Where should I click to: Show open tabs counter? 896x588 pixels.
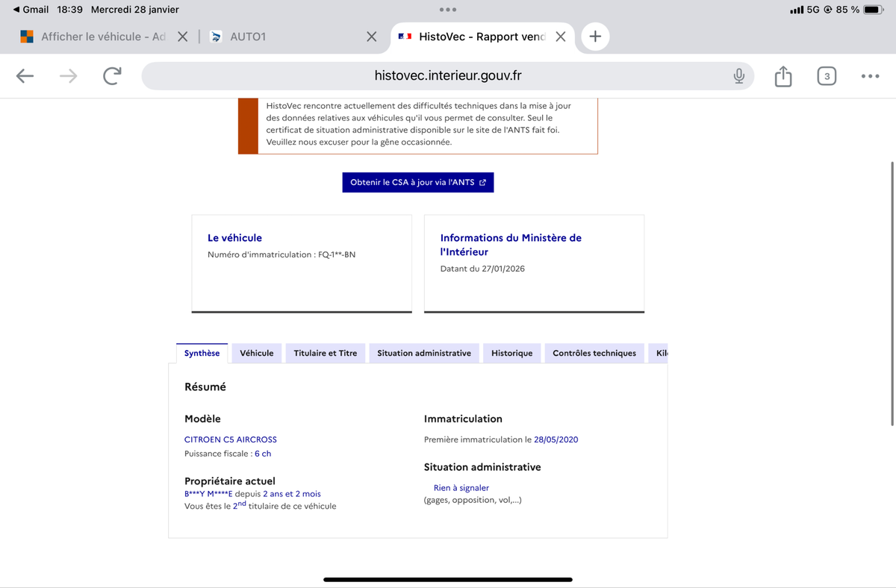coord(827,75)
